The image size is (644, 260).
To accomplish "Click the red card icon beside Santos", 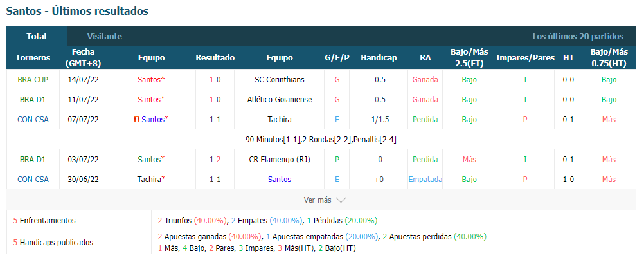I will point(137,120).
